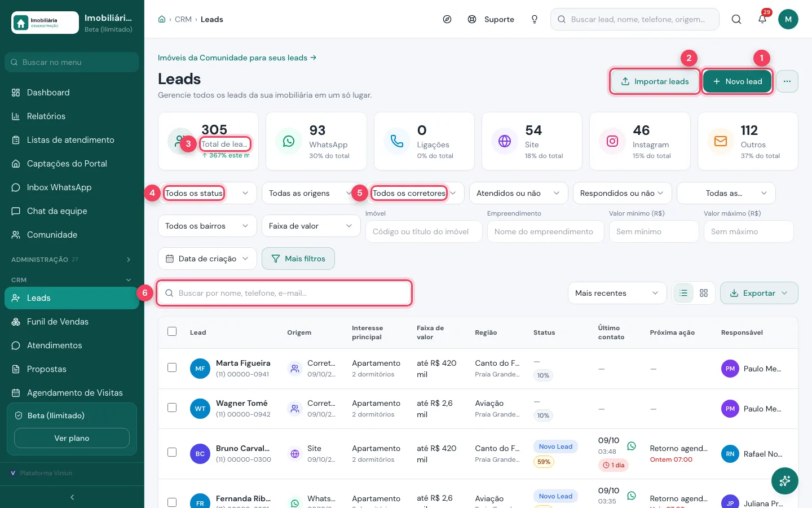Click the home breadcrumb icon
Screen dimensions: 812x508
(x=162, y=19)
